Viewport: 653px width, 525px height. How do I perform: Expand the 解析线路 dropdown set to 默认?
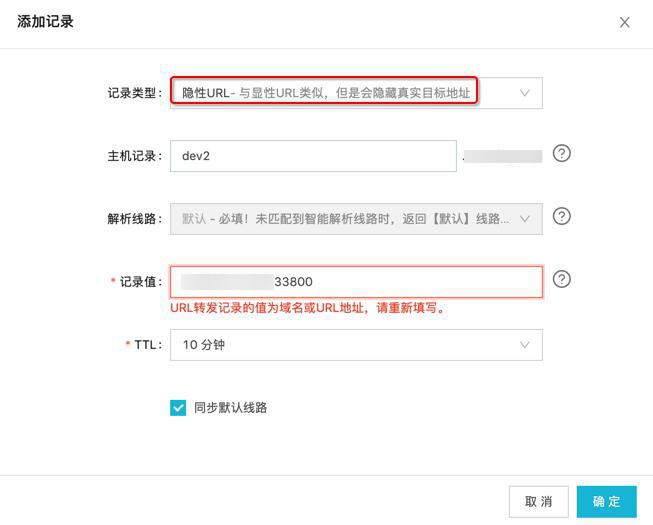click(x=355, y=218)
